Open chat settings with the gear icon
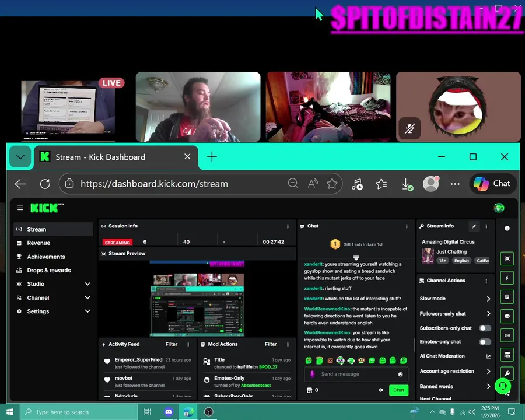Screen dimensions: 525x420 [x=381, y=390]
